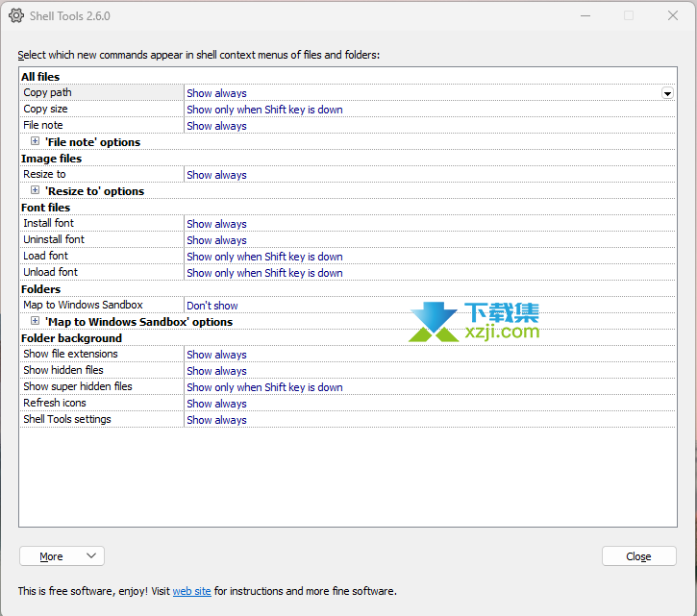
Task: Select the Show hidden files row label
Action: (x=63, y=370)
